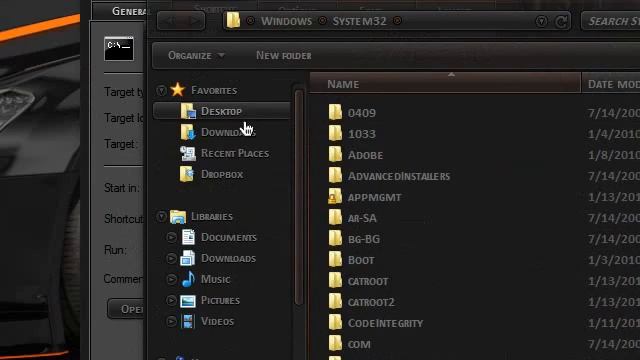Click the New folder button
The width and height of the screenshot is (640, 360).
284,56
